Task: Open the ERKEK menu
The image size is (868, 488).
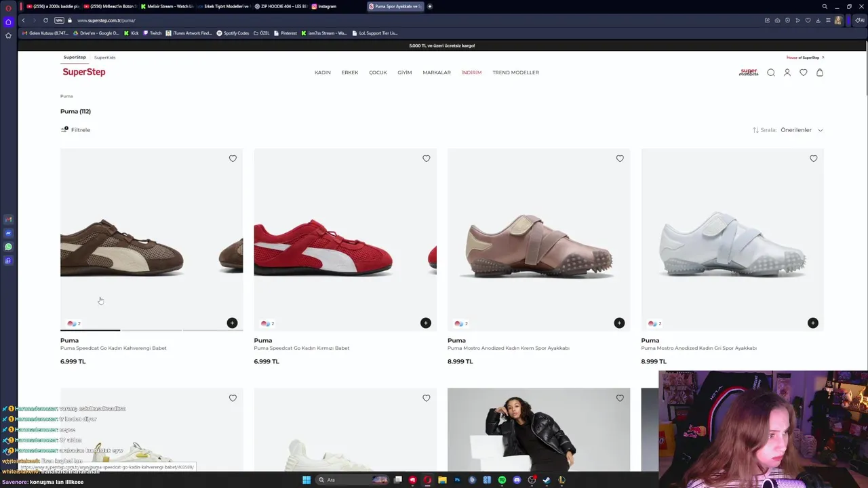Action: pyautogui.click(x=350, y=73)
